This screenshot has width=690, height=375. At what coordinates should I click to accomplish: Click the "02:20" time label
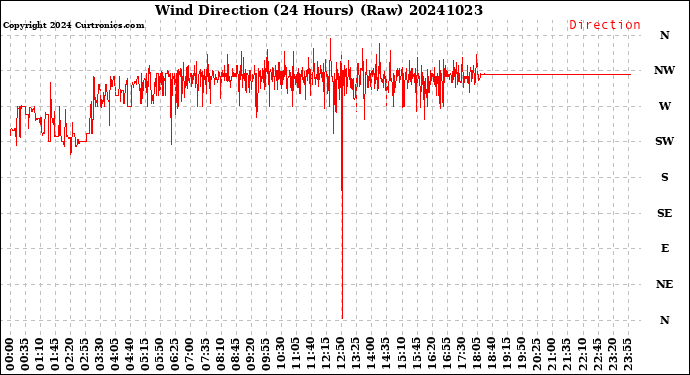[70, 354]
